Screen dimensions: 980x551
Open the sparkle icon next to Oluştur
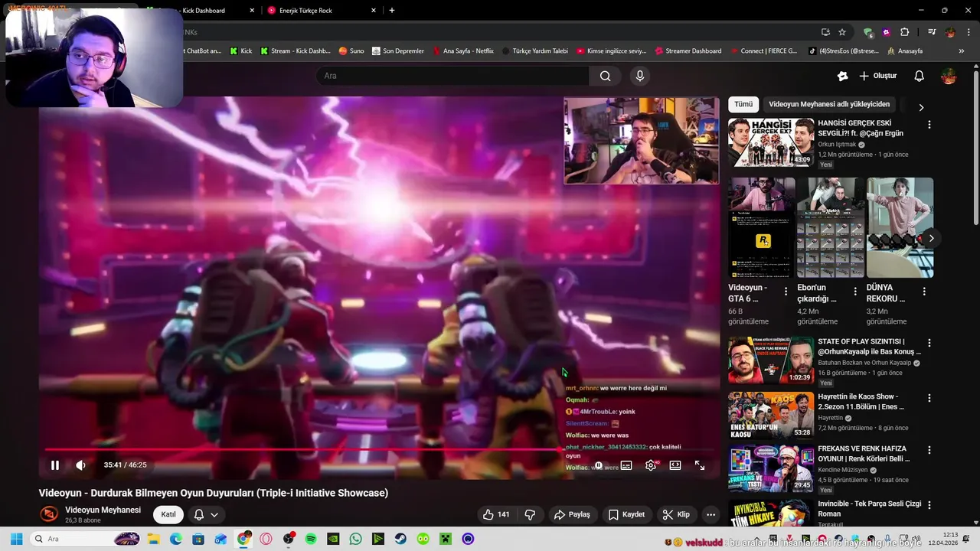click(842, 76)
